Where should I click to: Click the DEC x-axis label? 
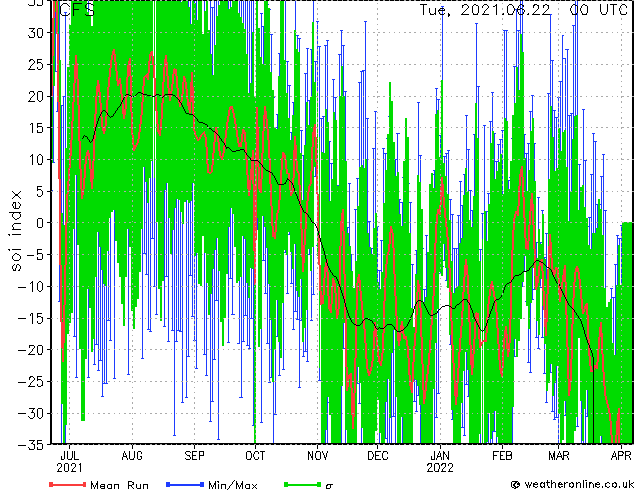coord(377,456)
